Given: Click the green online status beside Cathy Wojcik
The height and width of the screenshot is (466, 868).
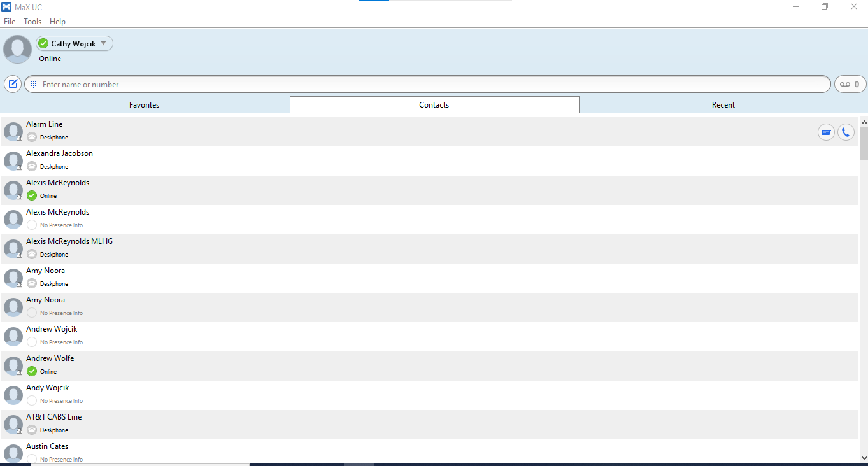Looking at the screenshot, I should coord(45,43).
